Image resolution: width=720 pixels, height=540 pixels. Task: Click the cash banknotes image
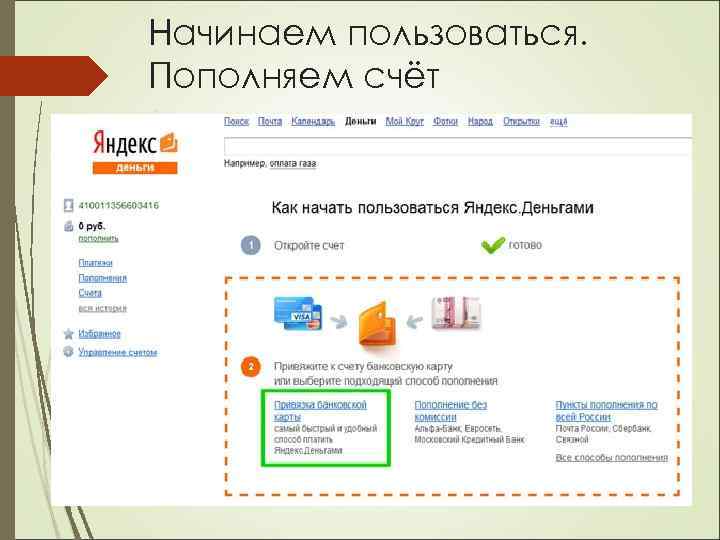pos(456,313)
